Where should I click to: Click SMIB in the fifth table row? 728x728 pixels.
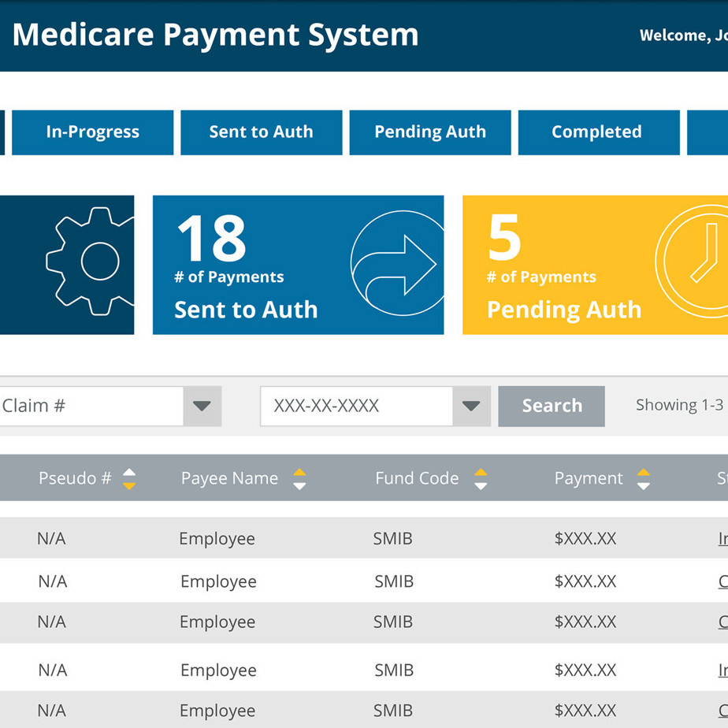(x=393, y=711)
